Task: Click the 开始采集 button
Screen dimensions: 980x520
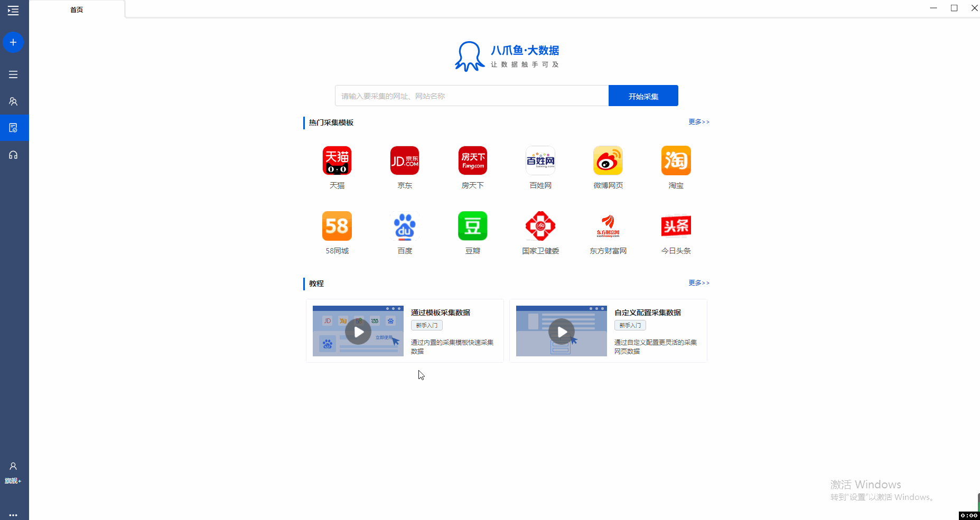Action: pos(643,96)
